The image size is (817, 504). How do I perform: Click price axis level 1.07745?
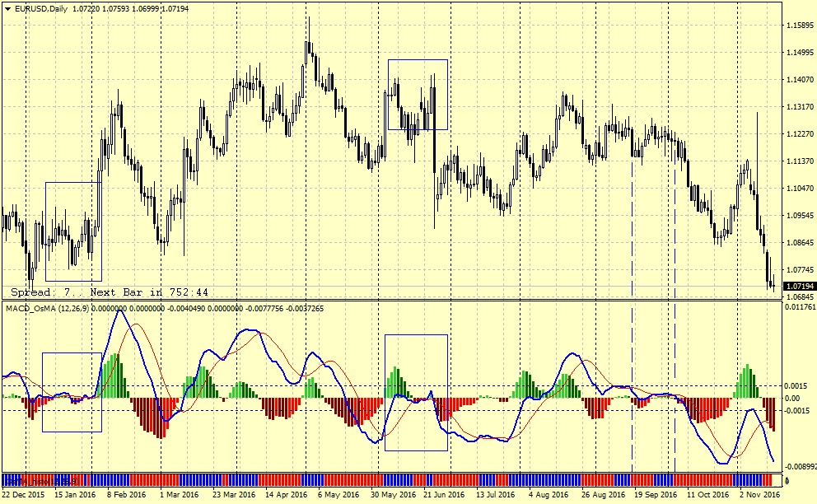tap(799, 269)
